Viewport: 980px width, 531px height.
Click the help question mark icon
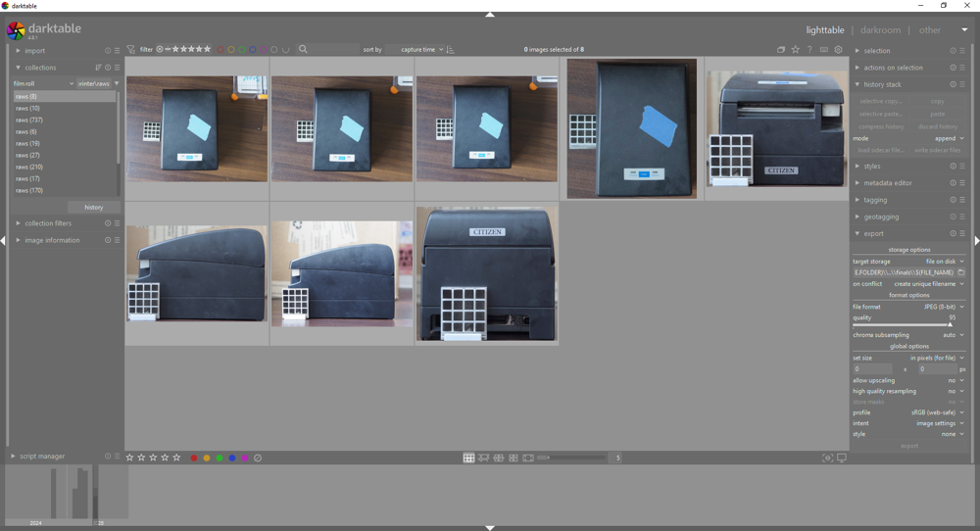pyautogui.click(x=809, y=50)
